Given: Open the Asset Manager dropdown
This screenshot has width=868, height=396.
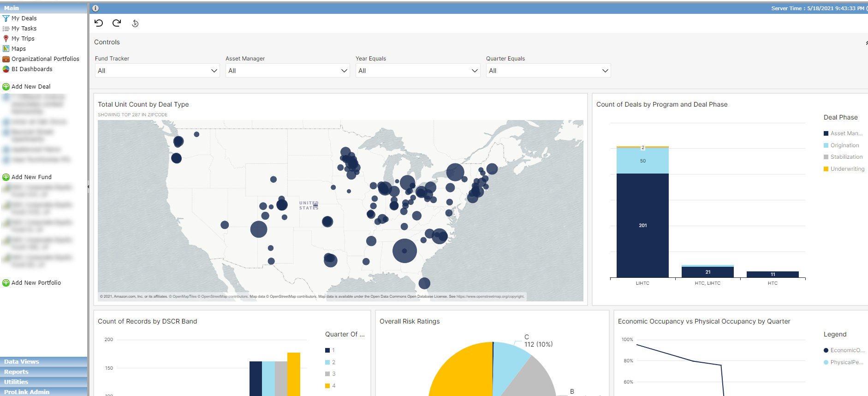Looking at the screenshot, I should click(288, 71).
